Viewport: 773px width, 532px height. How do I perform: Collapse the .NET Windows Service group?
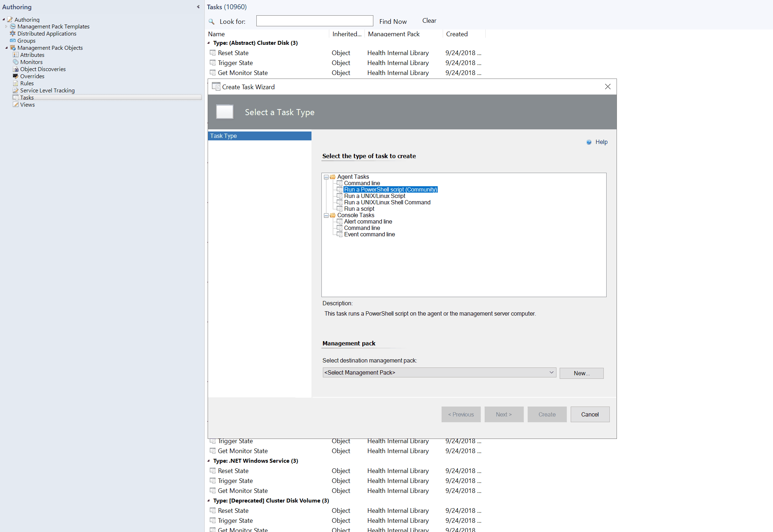point(209,461)
